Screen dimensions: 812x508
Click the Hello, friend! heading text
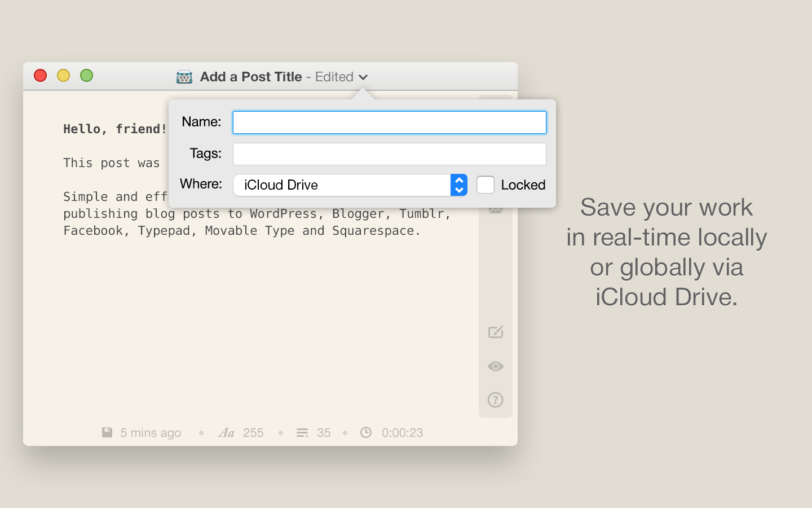coord(115,129)
